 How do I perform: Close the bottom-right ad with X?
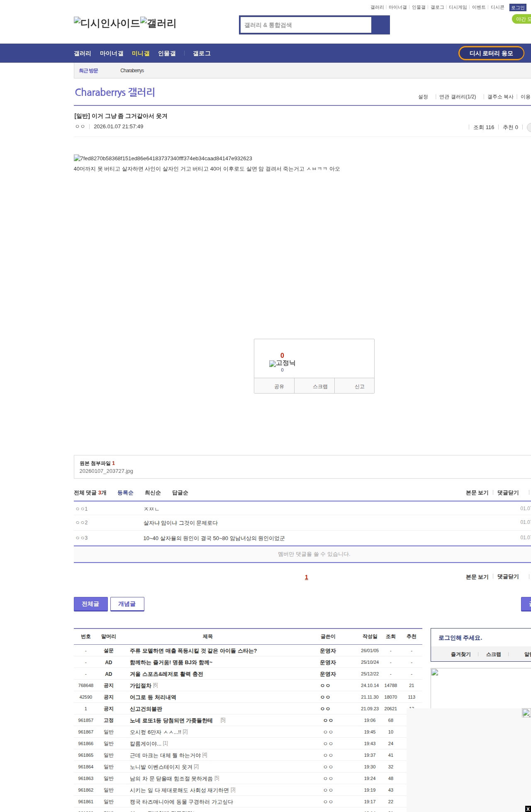click(528, 809)
